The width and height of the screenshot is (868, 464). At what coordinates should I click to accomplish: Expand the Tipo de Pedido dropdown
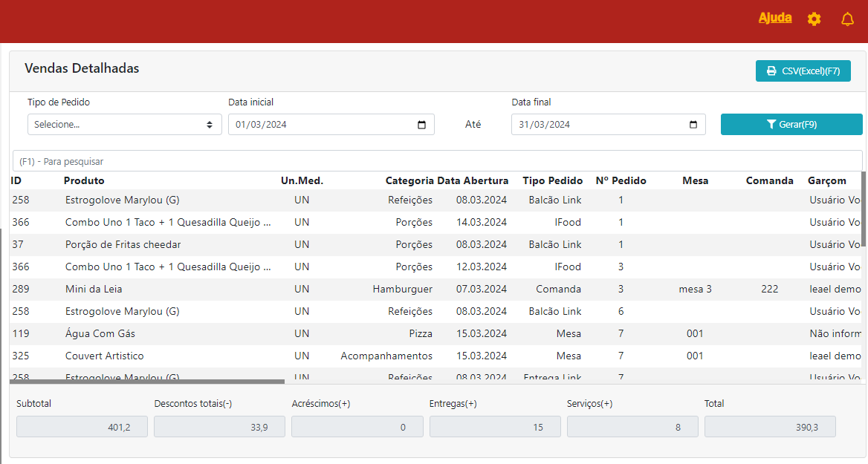(124, 125)
